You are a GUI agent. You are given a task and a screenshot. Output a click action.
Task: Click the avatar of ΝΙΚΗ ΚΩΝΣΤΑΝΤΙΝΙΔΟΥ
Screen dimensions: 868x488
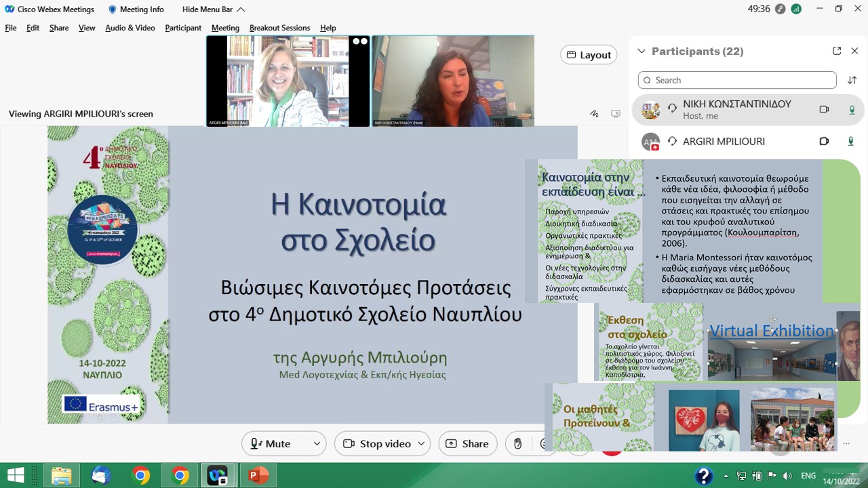point(650,110)
